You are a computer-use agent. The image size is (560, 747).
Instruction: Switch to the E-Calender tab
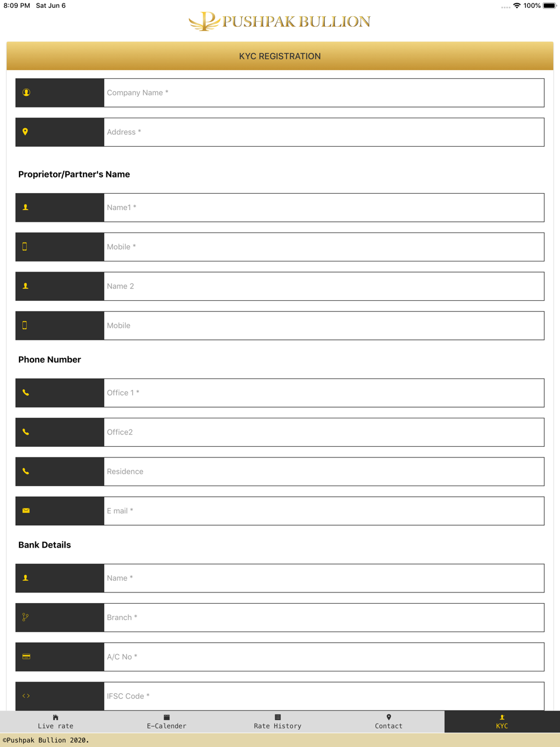[x=166, y=722]
